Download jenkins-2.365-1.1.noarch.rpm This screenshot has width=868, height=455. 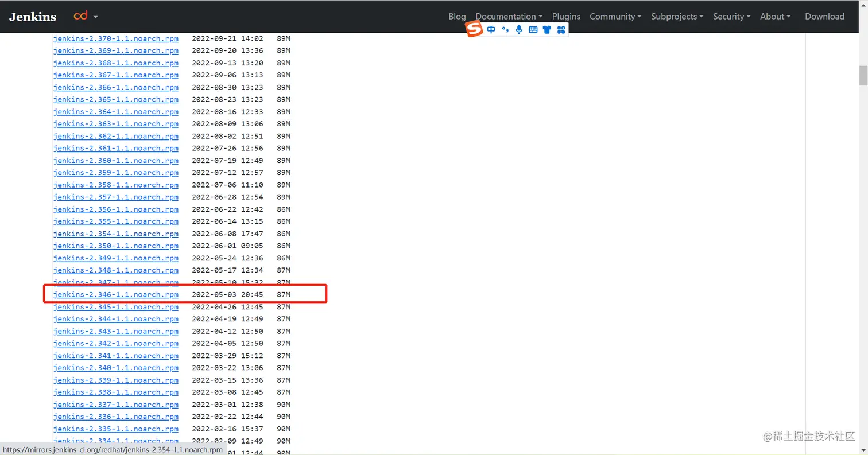[116, 99]
